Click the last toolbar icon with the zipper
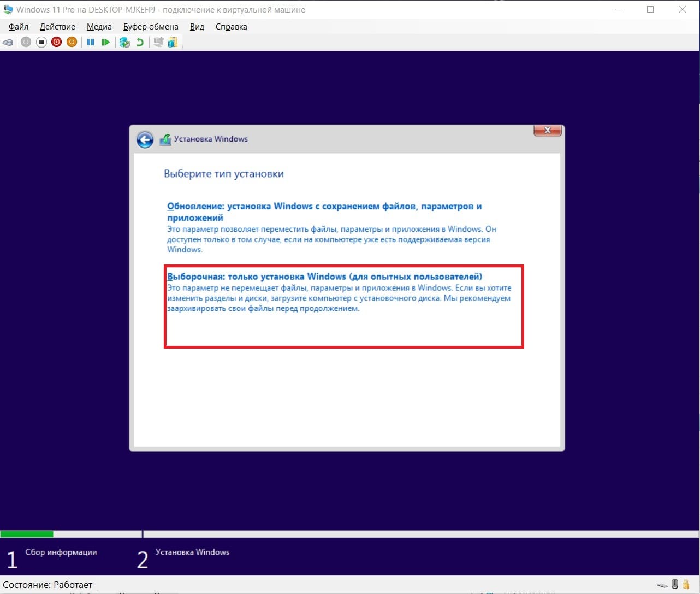This screenshot has height=594, width=700. coord(173,42)
